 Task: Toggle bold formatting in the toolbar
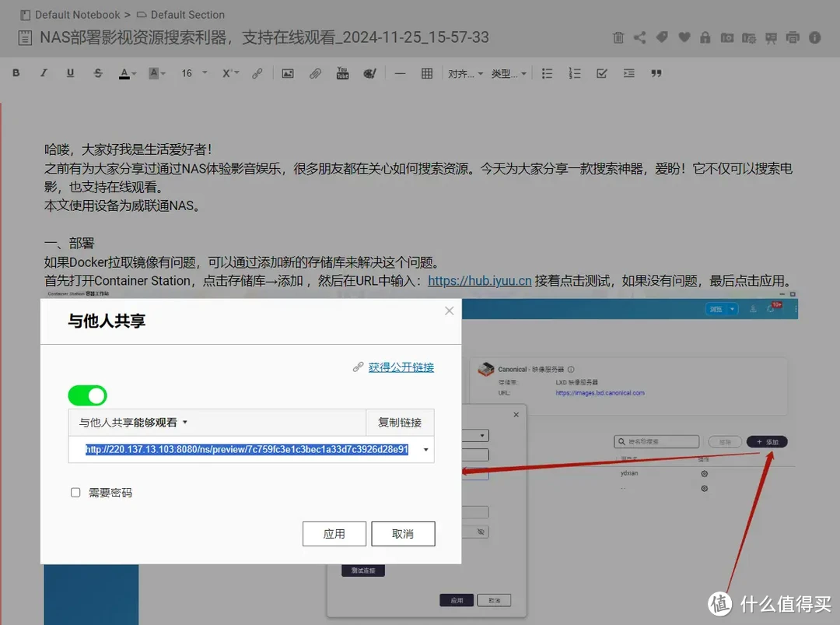coord(16,72)
